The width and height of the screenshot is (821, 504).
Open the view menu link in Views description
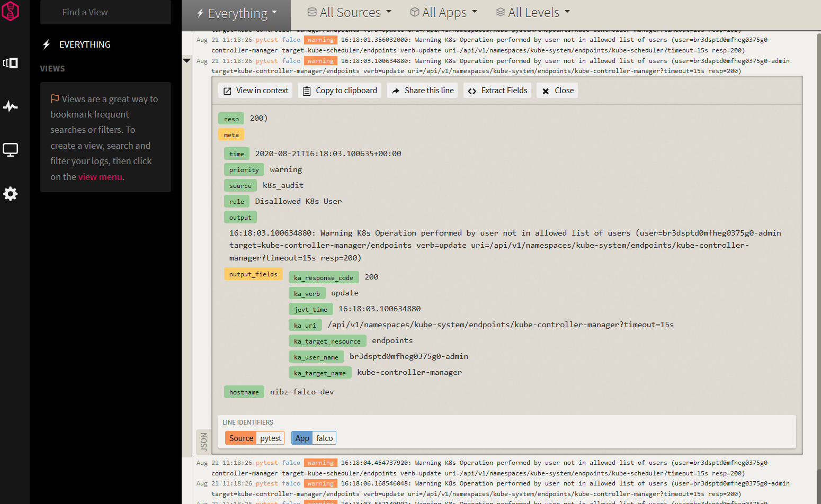(100, 176)
